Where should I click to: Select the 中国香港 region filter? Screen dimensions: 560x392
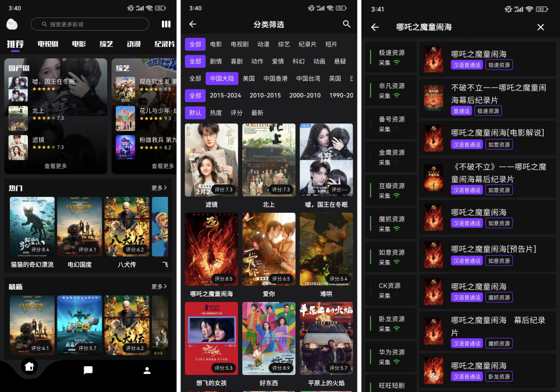276,79
